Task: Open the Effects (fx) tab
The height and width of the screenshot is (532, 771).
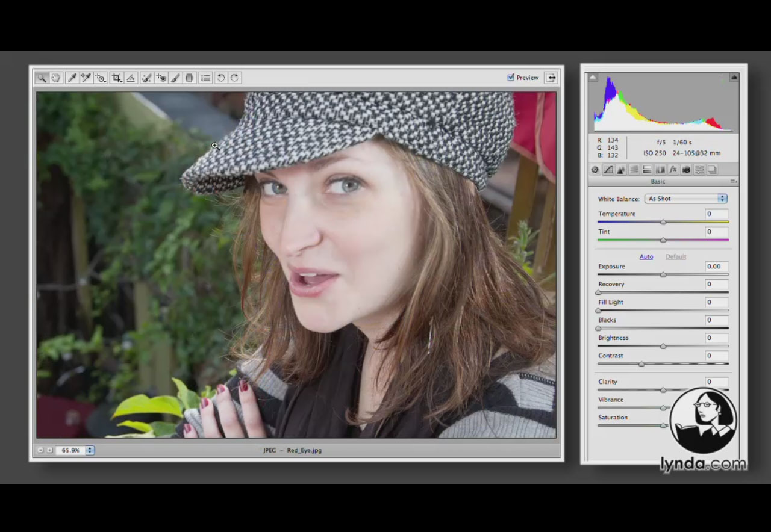Action: (x=673, y=170)
